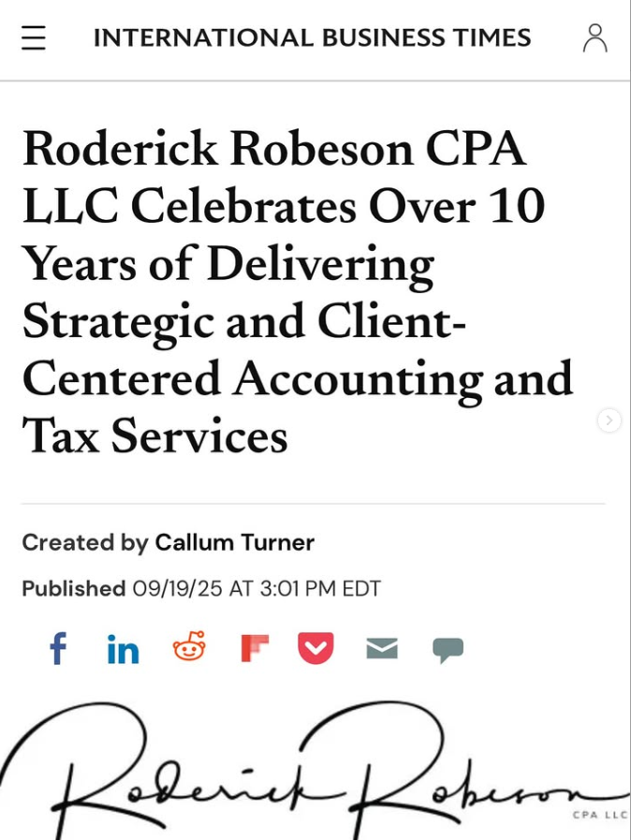This screenshot has width=631, height=840.
Task: Click the right chevron arrow at the page edge
Action: tap(609, 420)
